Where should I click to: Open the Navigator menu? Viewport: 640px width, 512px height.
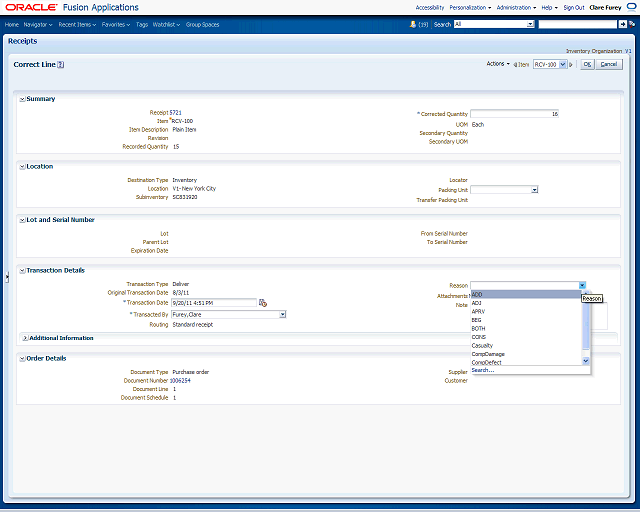(38, 23)
